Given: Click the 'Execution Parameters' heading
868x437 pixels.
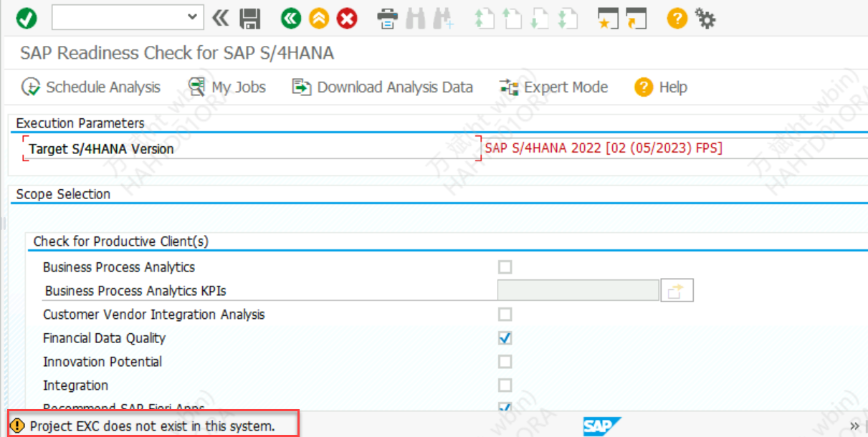Looking at the screenshot, I should click(x=80, y=123).
